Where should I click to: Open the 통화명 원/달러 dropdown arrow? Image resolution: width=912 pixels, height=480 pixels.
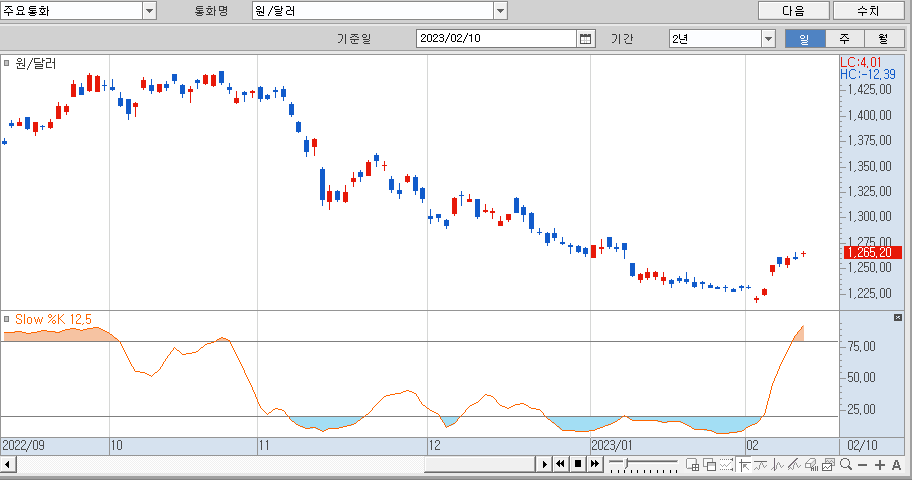501,10
